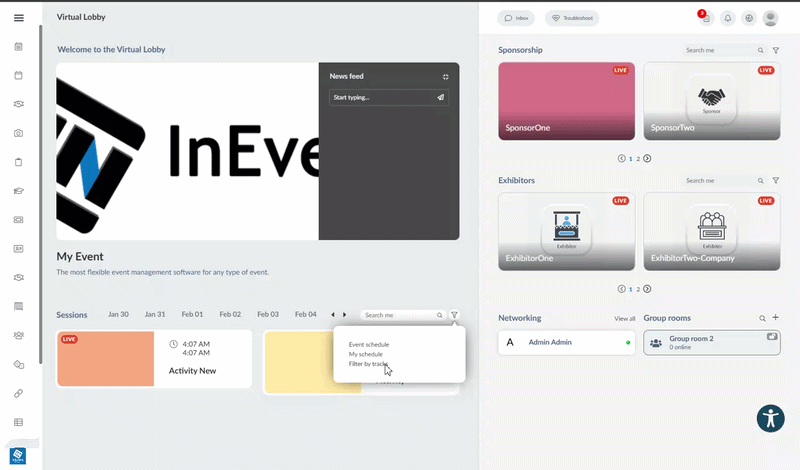Click the ticket icon in the sidebar
Image resolution: width=800 pixels, height=470 pixels.
pos(18,220)
